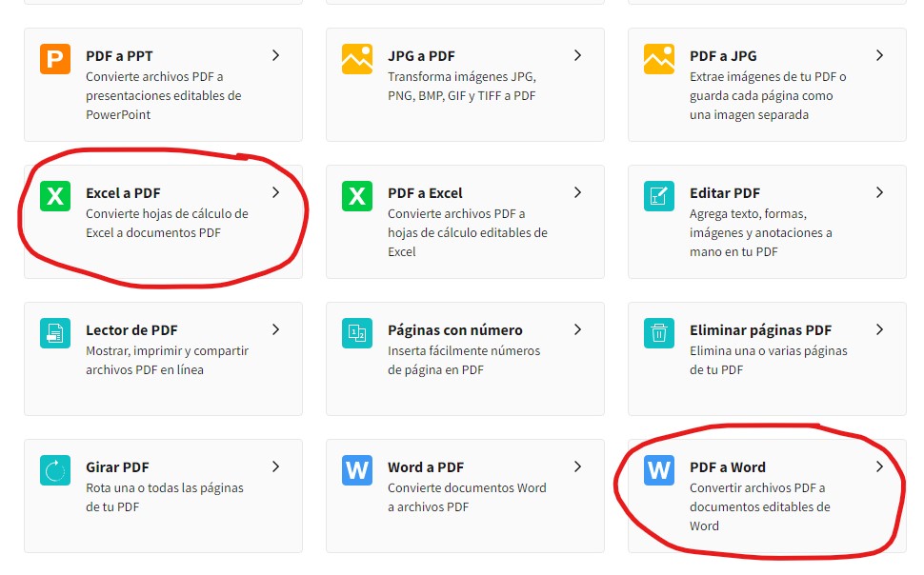Click the blue Word a PDF icon

[x=355, y=471]
